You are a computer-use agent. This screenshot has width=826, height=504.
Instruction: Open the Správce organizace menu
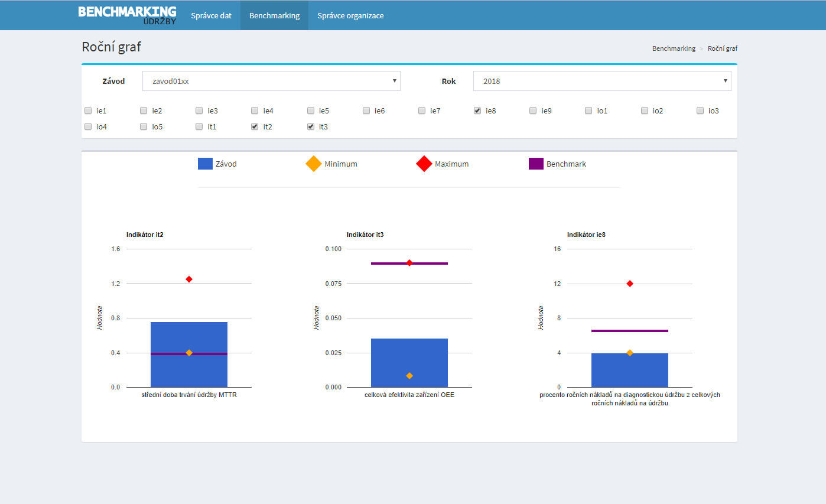350,15
